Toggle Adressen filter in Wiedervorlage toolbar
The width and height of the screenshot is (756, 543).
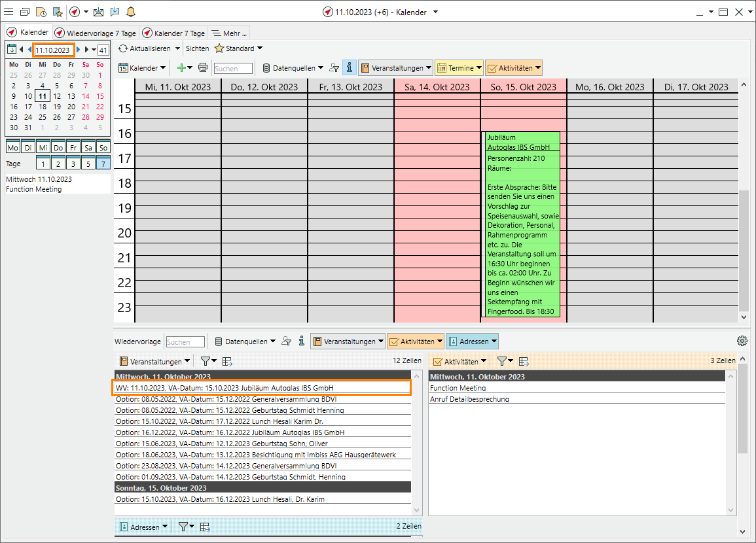pos(472,341)
